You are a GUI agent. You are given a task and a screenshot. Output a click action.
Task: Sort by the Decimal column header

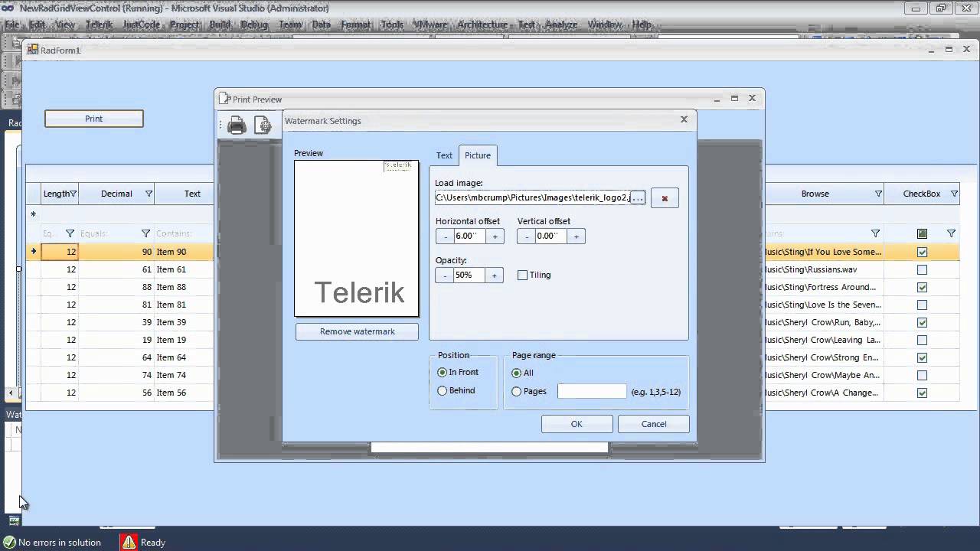[116, 194]
